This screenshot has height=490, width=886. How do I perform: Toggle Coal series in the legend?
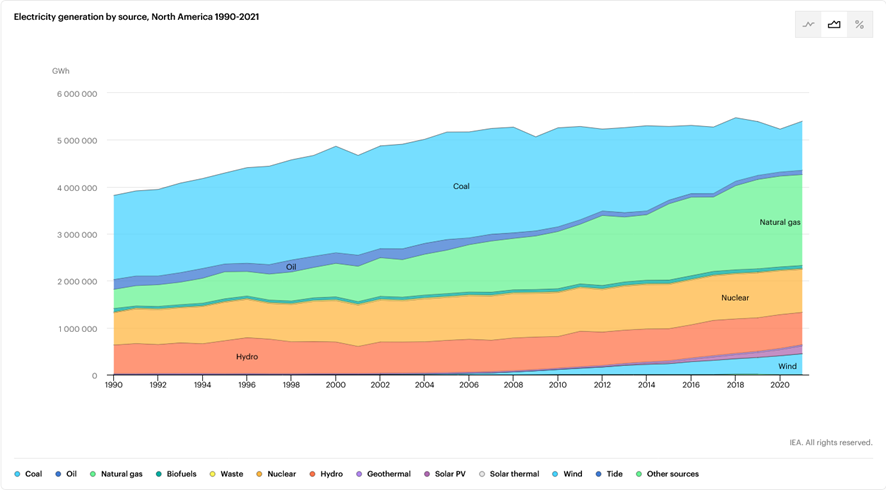click(x=28, y=474)
